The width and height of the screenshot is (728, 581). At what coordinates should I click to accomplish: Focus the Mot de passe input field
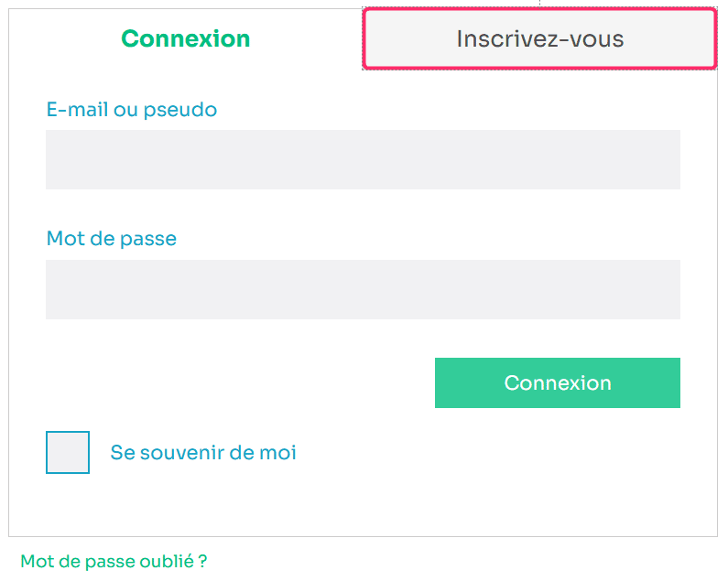363,290
